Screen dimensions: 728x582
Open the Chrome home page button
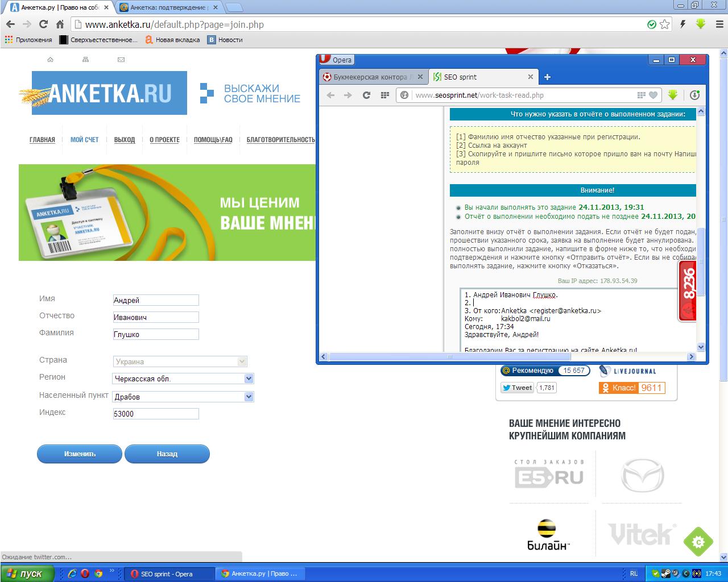click(60, 24)
